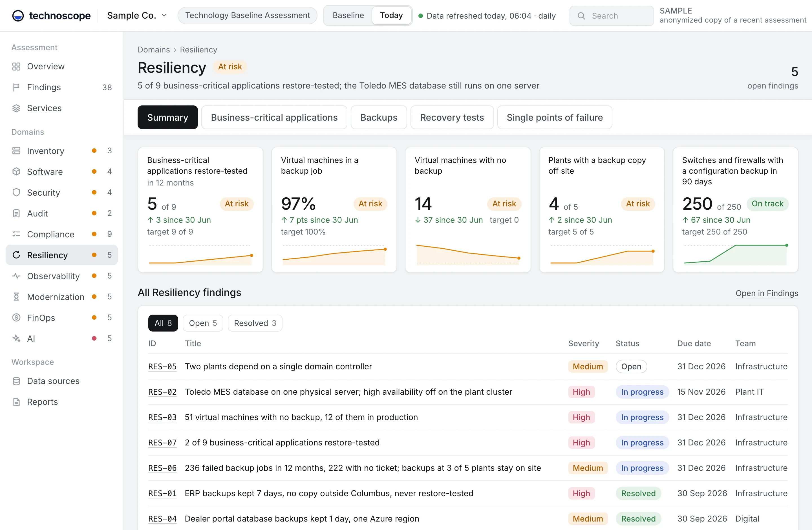Open finding RES-01 link
Screen dimensions: 812x530
162,494
